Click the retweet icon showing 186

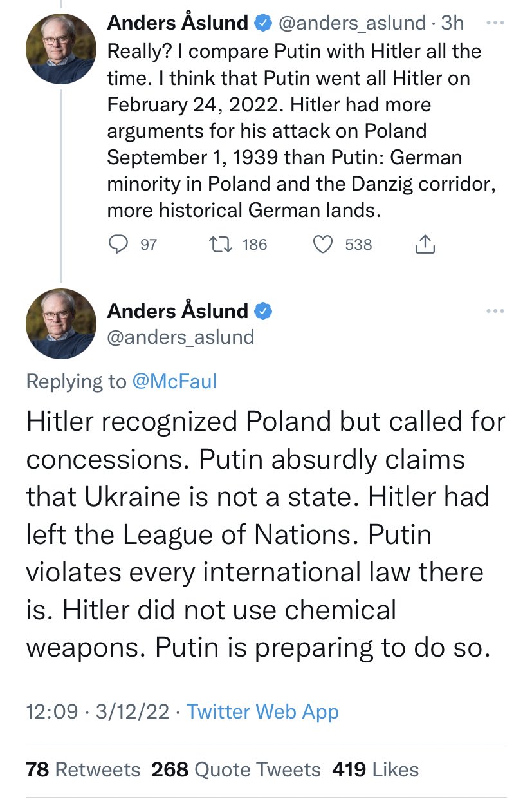click(218, 245)
